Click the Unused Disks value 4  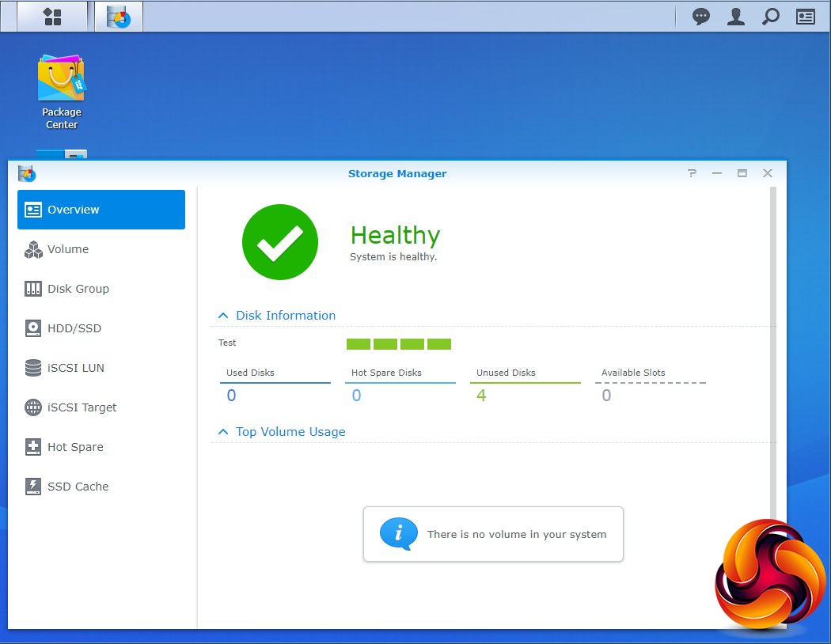click(x=481, y=396)
